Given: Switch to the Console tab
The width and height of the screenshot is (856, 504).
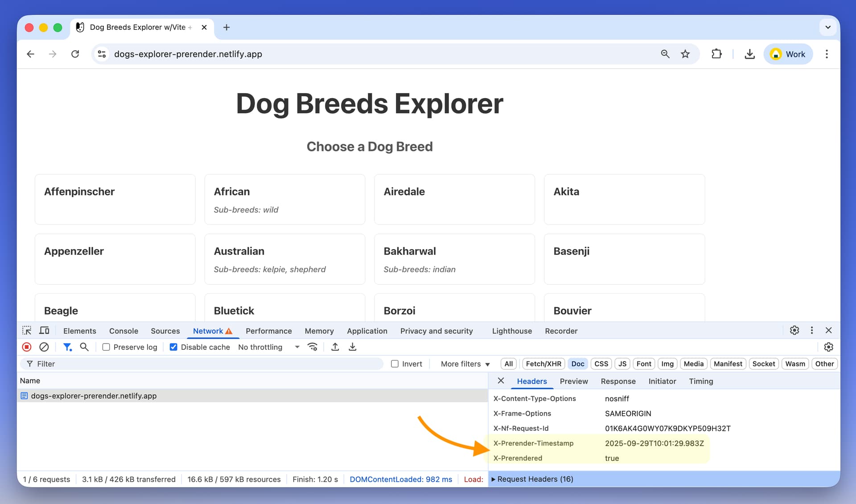Looking at the screenshot, I should coord(123,331).
